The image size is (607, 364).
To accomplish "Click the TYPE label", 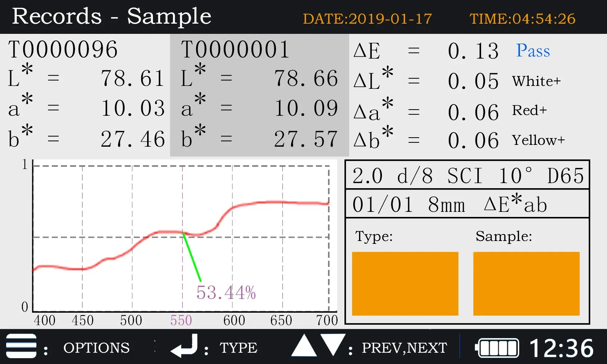I will tap(239, 348).
